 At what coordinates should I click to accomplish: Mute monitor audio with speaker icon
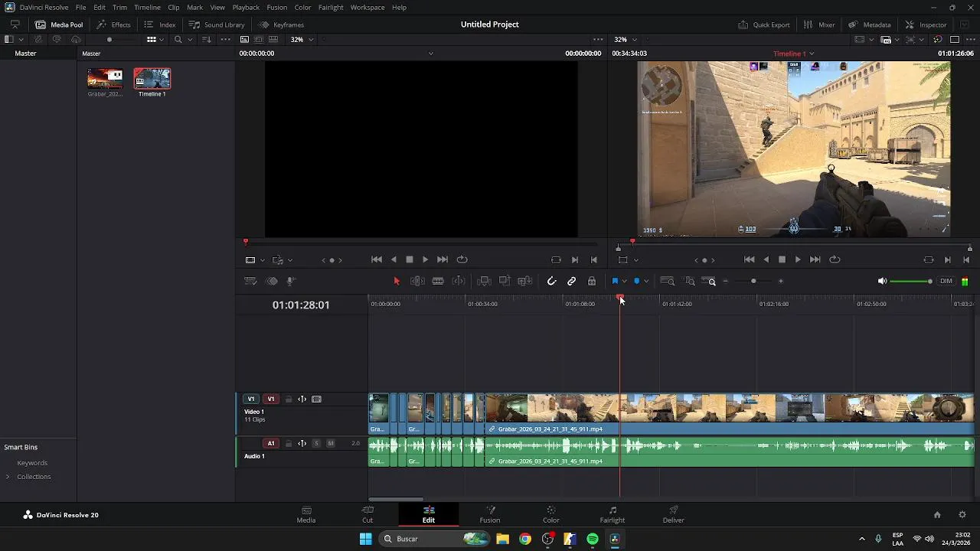click(x=882, y=282)
